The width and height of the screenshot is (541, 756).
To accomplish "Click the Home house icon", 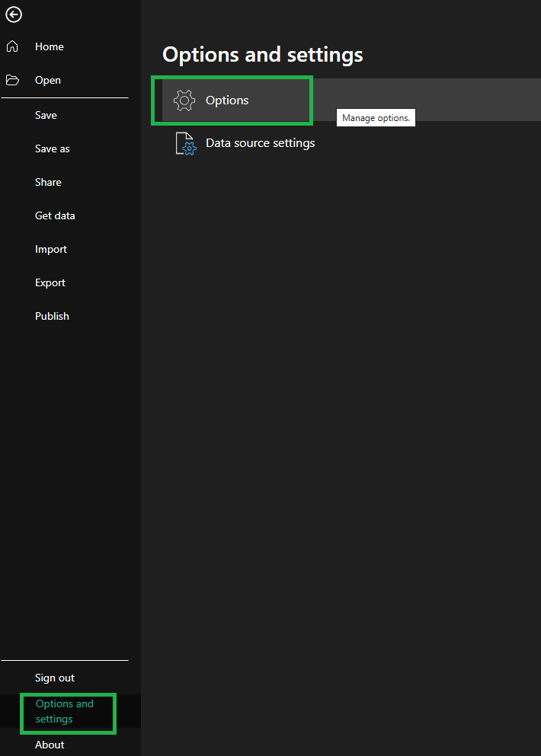I will pos(12,46).
